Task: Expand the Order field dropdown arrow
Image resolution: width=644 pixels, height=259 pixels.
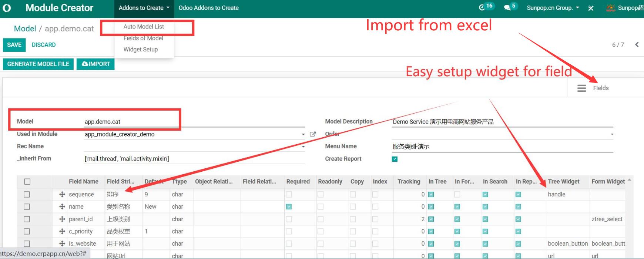Action: [612, 134]
